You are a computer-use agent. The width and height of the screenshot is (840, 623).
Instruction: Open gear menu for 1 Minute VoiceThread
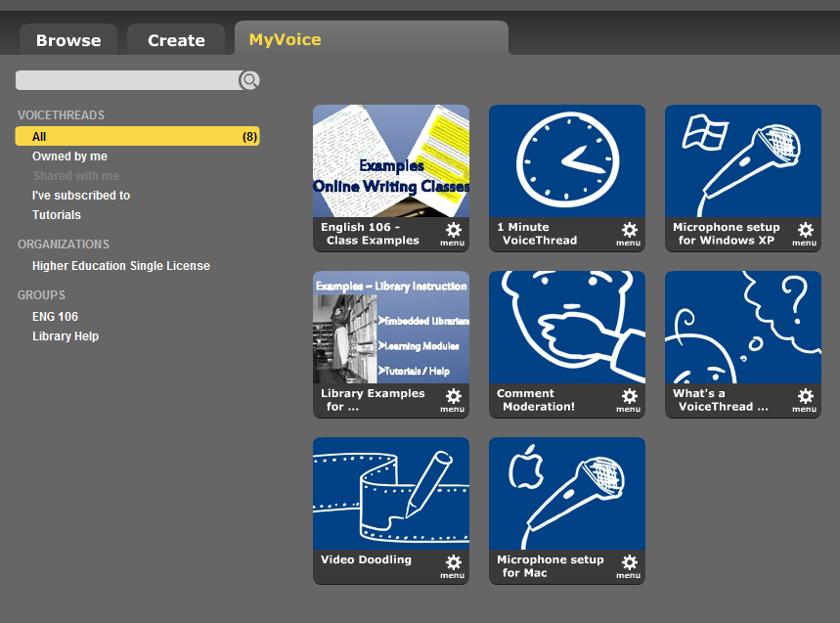pyautogui.click(x=629, y=234)
